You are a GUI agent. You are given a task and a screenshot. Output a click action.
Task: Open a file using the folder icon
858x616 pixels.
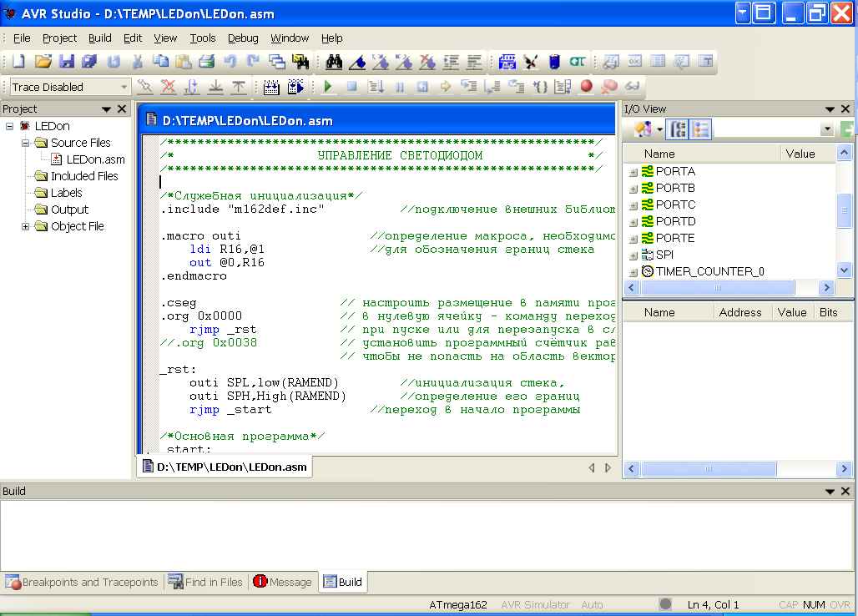(43, 61)
